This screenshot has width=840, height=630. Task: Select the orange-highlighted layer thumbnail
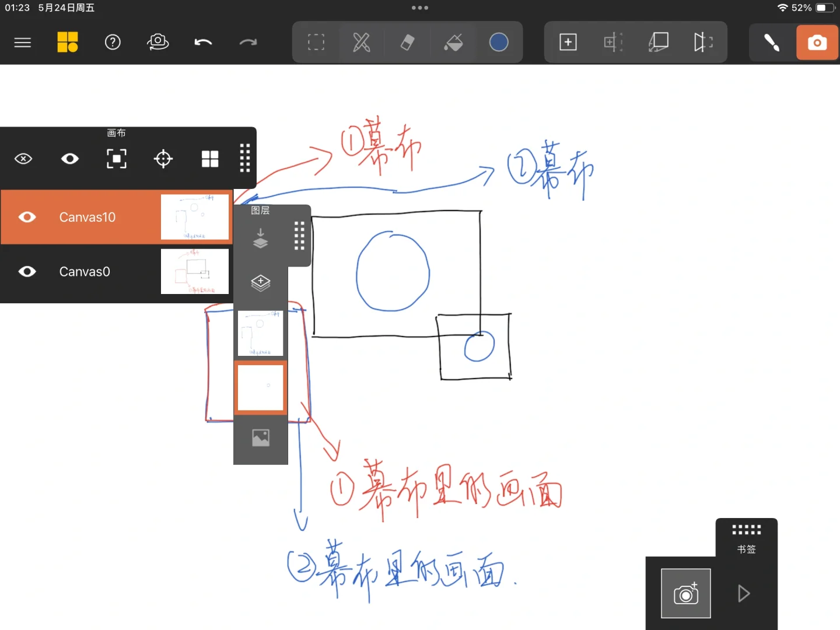(261, 388)
